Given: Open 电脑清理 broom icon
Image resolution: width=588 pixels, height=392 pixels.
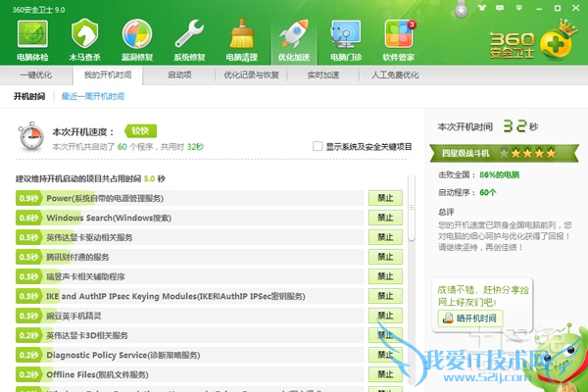Looking at the screenshot, I should (x=242, y=40).
